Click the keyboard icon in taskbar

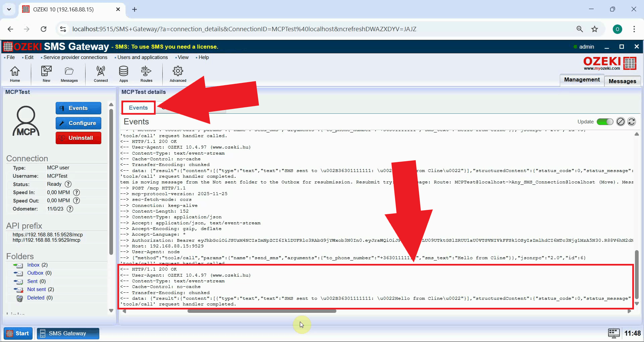614,333
